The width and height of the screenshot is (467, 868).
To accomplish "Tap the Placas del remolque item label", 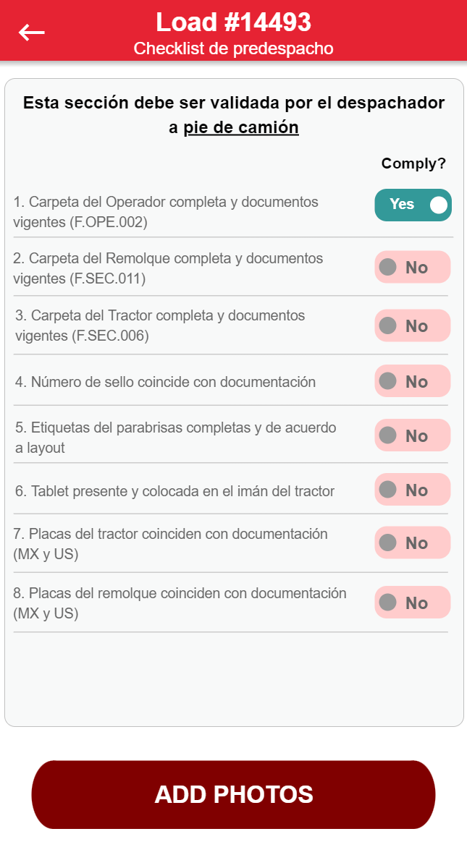I will tap(180, 603).
